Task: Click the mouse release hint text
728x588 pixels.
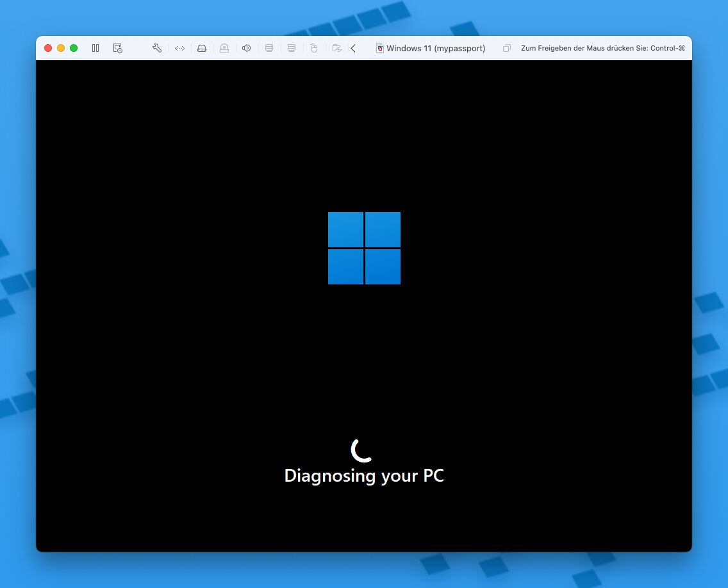Action: [x=602, y=48]
